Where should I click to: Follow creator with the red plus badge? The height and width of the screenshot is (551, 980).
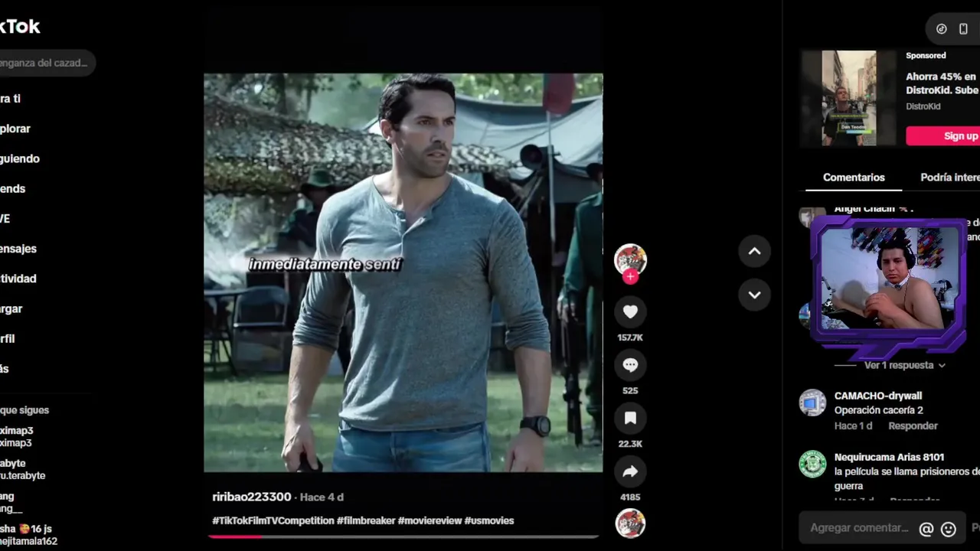(630, 277)
